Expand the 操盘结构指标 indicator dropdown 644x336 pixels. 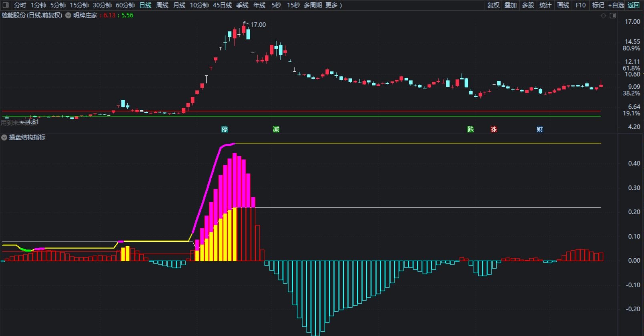point(4,137)
